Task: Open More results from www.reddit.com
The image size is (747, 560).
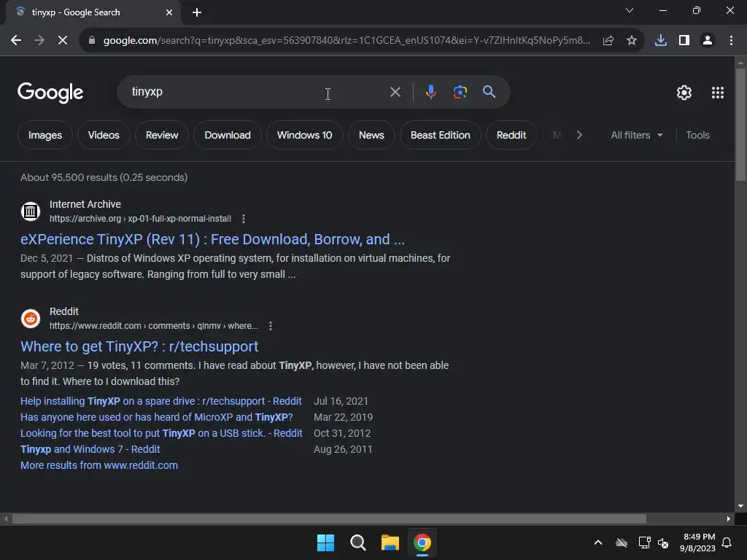Action: click(x=99, y=465)
